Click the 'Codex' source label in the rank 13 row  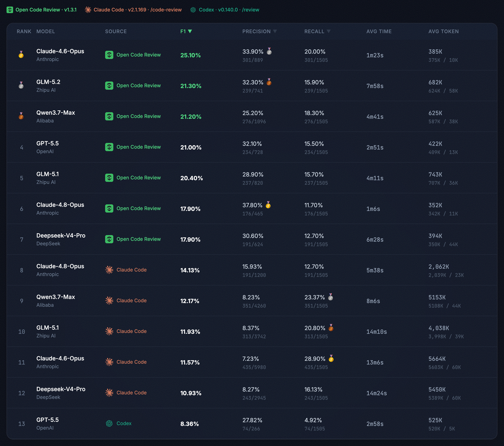[124, 423]
